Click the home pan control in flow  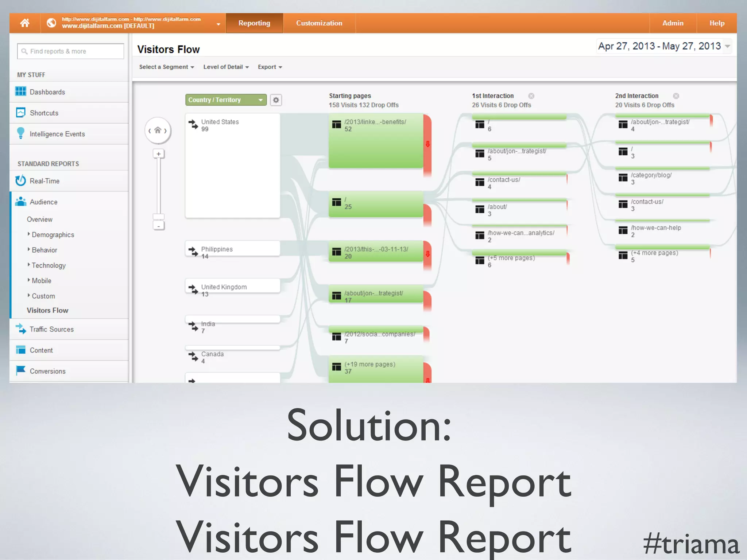158,130
